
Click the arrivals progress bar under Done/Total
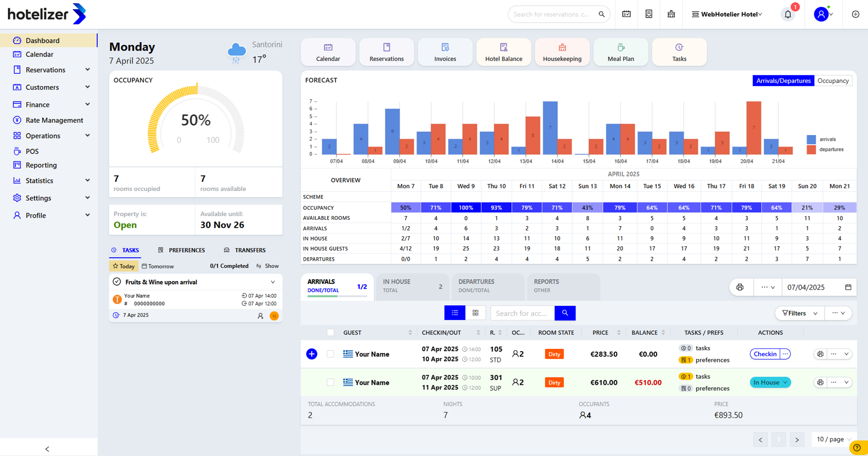tap(337, 296)
